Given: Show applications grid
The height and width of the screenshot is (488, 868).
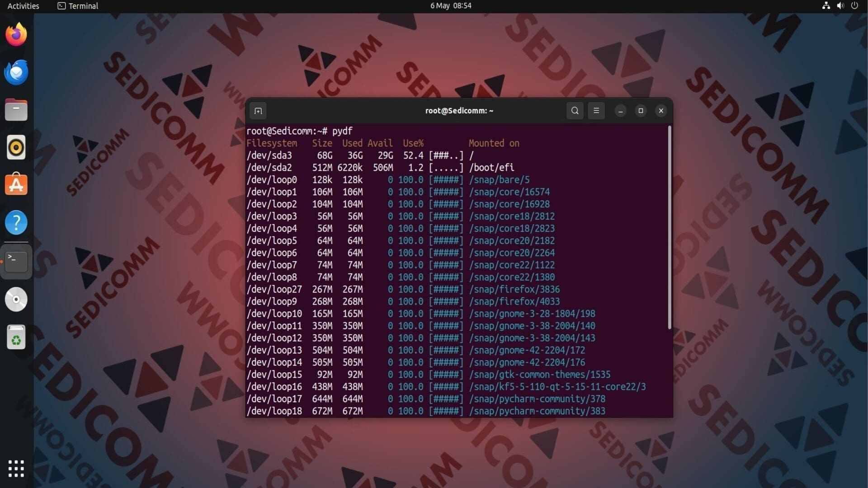Looking at the screenshot, I should point(16,469).
